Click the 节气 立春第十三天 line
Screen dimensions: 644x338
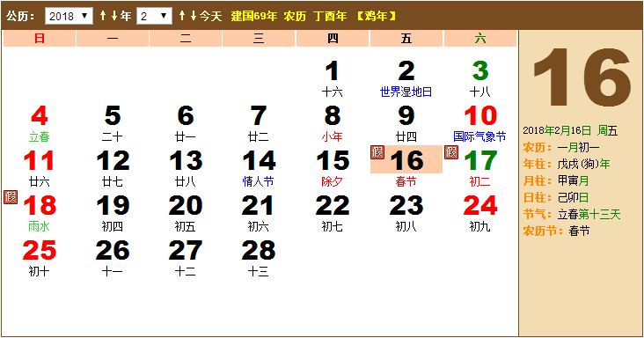pyautogui.click(x=572, y=215)
